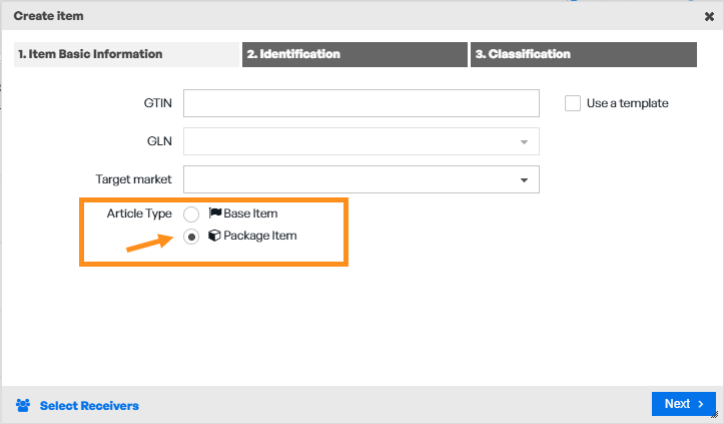Click the dialog resize grip in the corner
This screenshot has height=424, width=724.
pyautogui.click(x=715, y=414)
